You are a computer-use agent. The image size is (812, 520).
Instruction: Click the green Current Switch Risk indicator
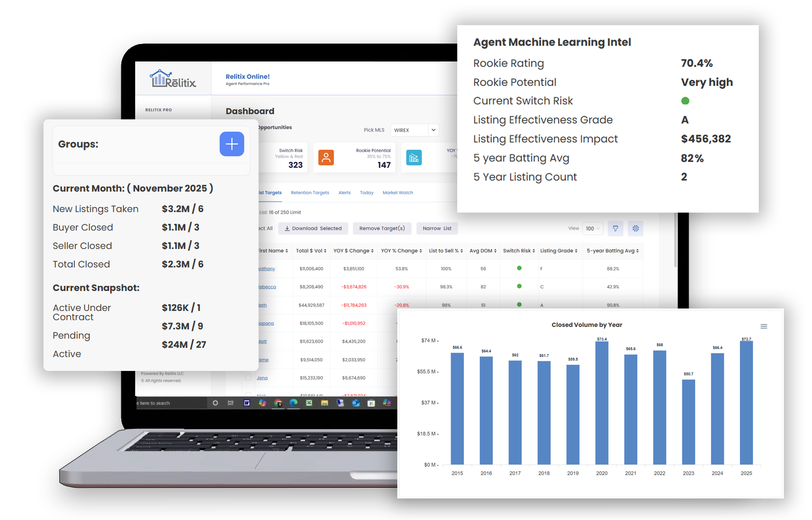pos(685,101)
